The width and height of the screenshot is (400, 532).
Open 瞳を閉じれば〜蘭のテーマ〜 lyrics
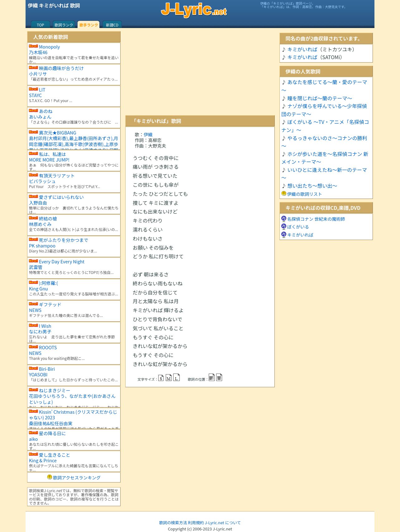click(320, 98)
